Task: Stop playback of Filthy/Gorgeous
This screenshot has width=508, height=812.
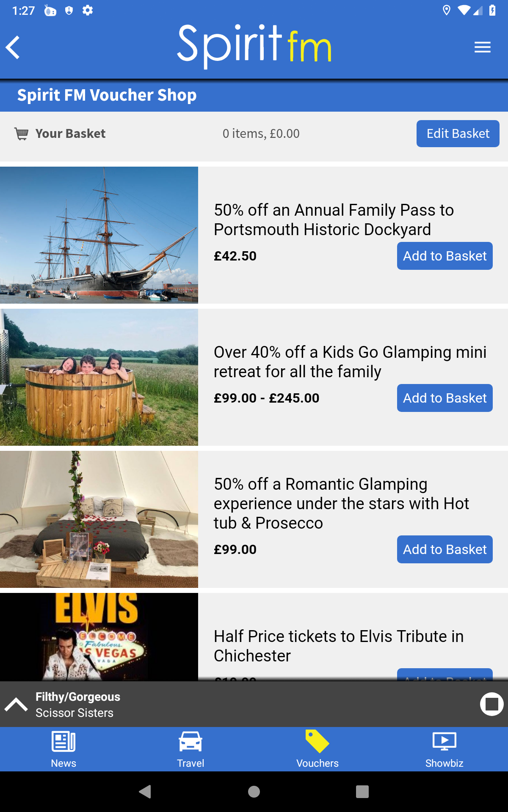Action: (491, 704)
